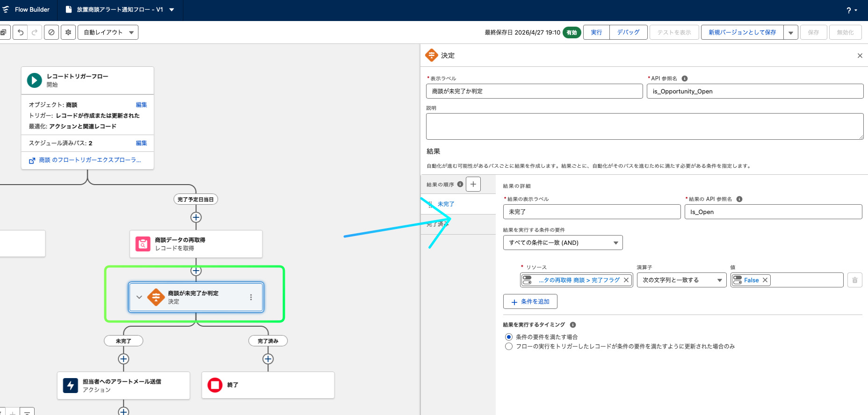The height and width of the screenshot is (415, 868).
Task: Click the delete condition trash icon
Action: click(x=855, y=280)
